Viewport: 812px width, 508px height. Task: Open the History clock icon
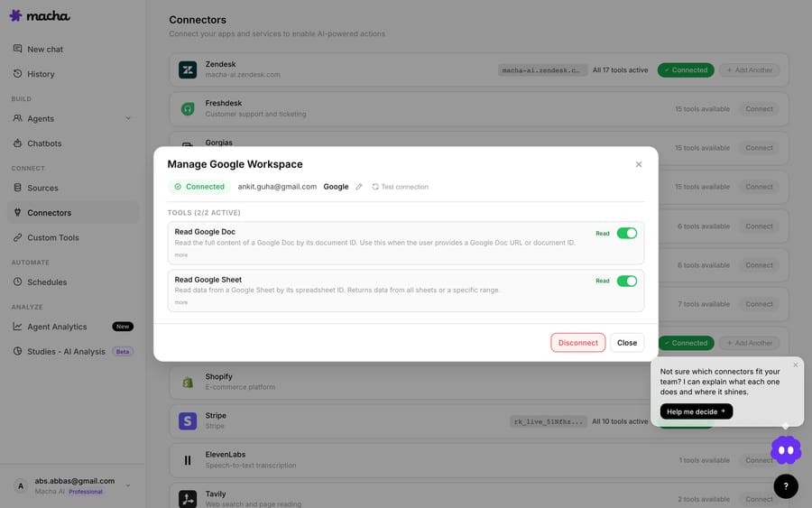click(18, 73)
